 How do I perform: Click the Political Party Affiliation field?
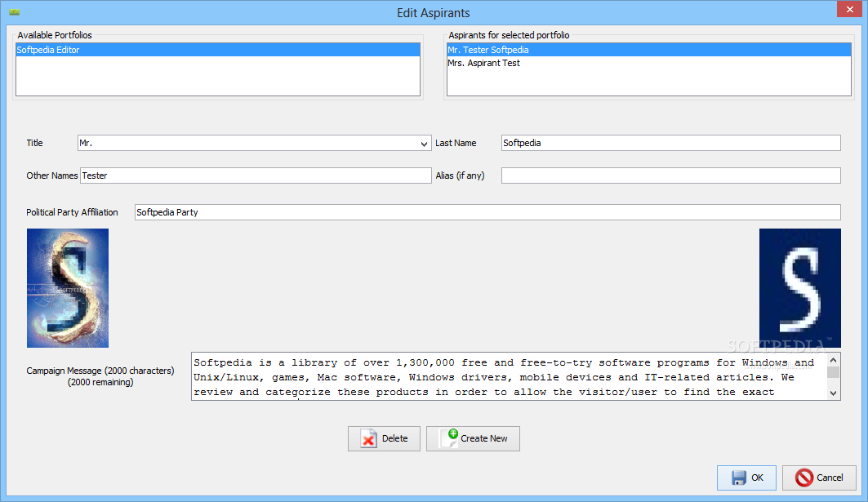(487, 212)
